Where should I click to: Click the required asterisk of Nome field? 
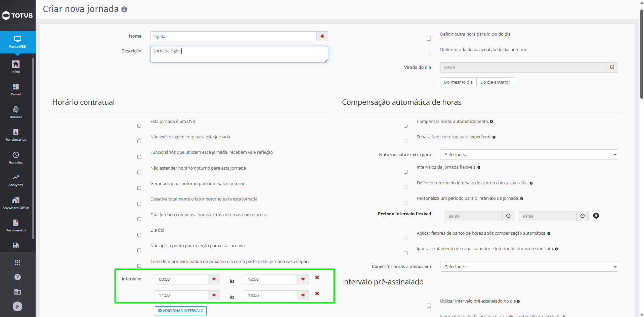click(x=322, y=36)
